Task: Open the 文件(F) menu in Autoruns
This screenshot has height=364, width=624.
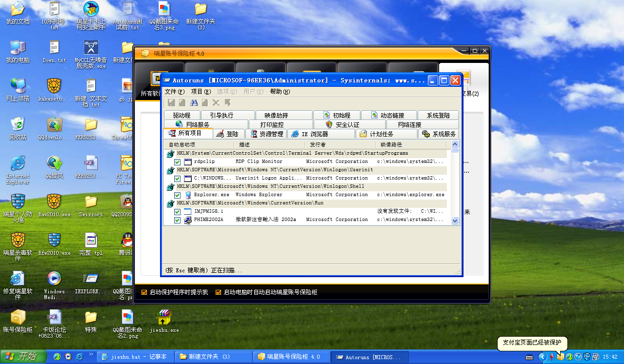Action: 174,92
